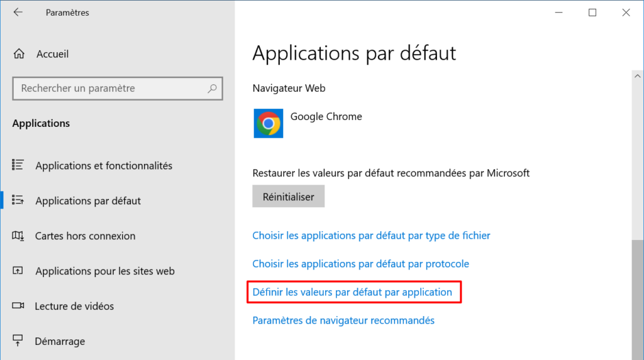Open the Lecture de vidéos camera icon

(x=18, y=306)
